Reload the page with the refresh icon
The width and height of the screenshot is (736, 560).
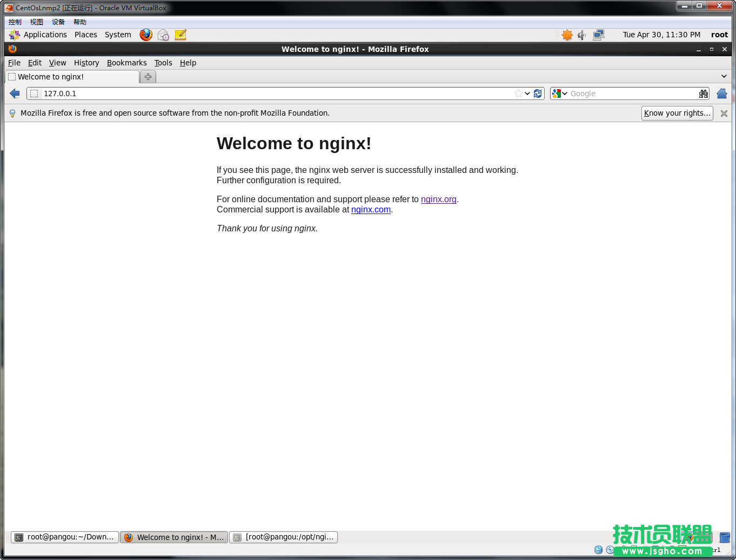[x=538, y=94]
